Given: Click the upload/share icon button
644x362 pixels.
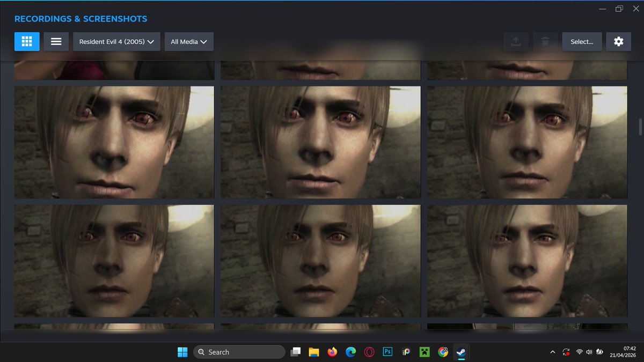Looking at the screenshot, I should [516, 41].
